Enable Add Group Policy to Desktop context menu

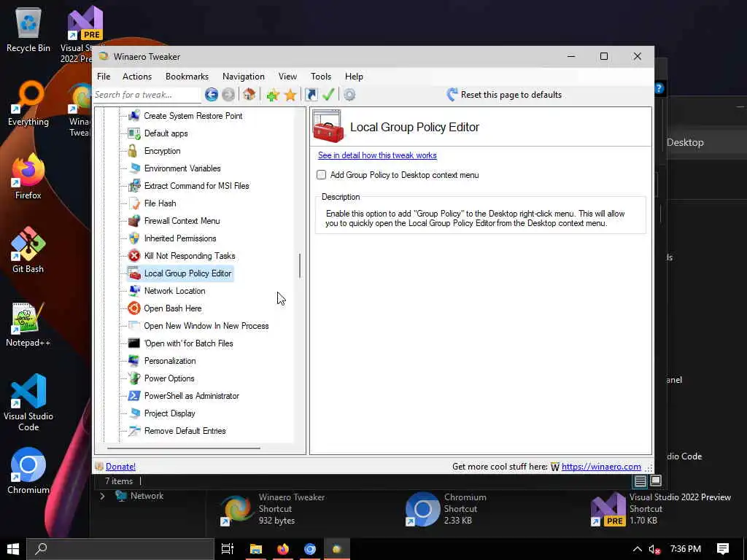pos(322,175)
